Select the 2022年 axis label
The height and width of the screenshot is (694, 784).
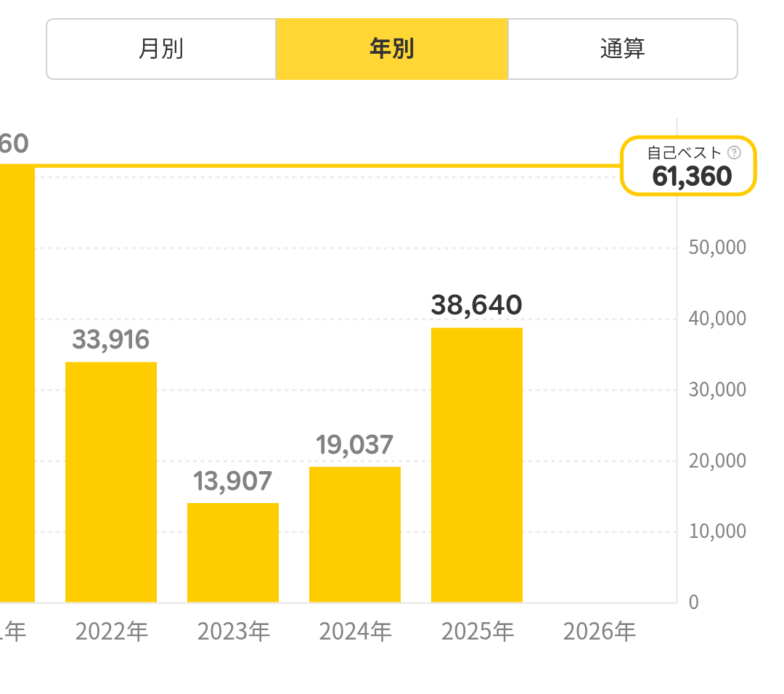(x=112, y=632)
